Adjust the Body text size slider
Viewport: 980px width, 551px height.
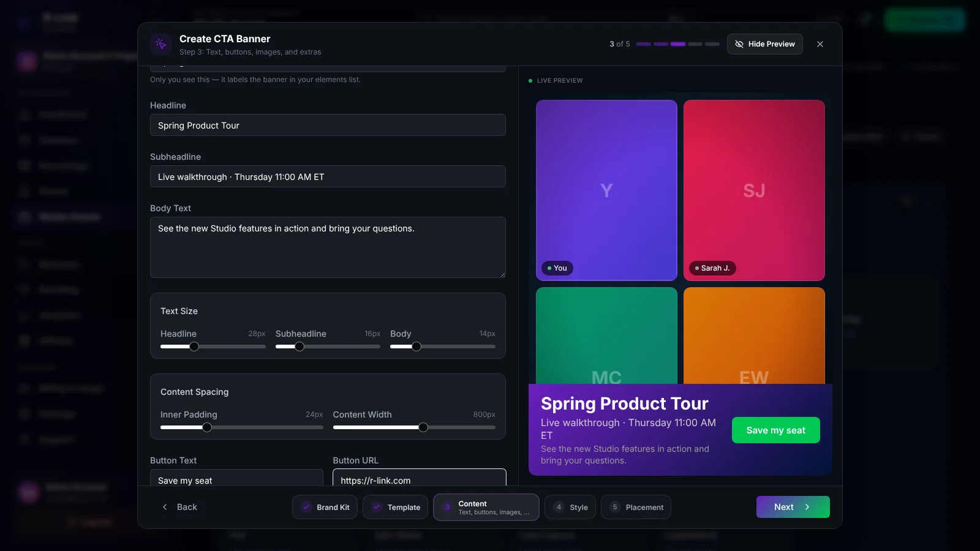[x=442, y=347]
